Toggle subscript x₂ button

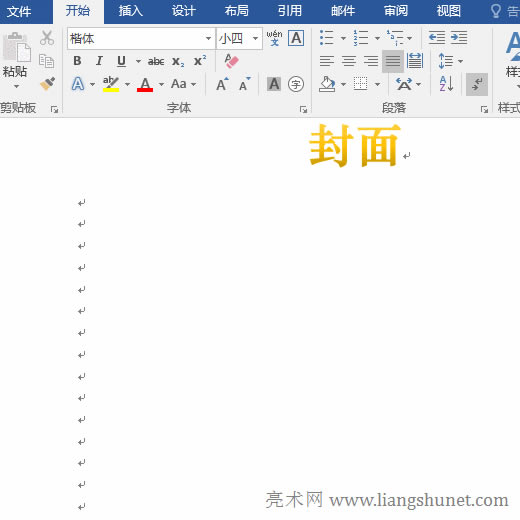(x=178, y=61)
